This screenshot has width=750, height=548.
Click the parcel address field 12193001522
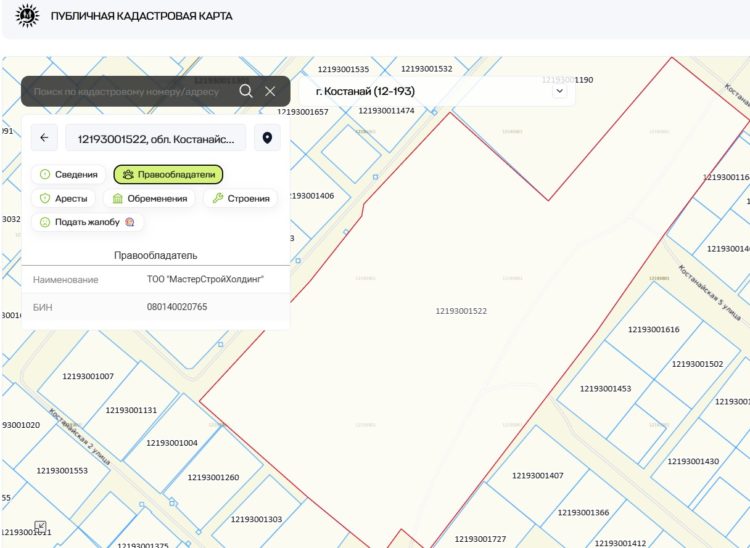tap(155, 138)
